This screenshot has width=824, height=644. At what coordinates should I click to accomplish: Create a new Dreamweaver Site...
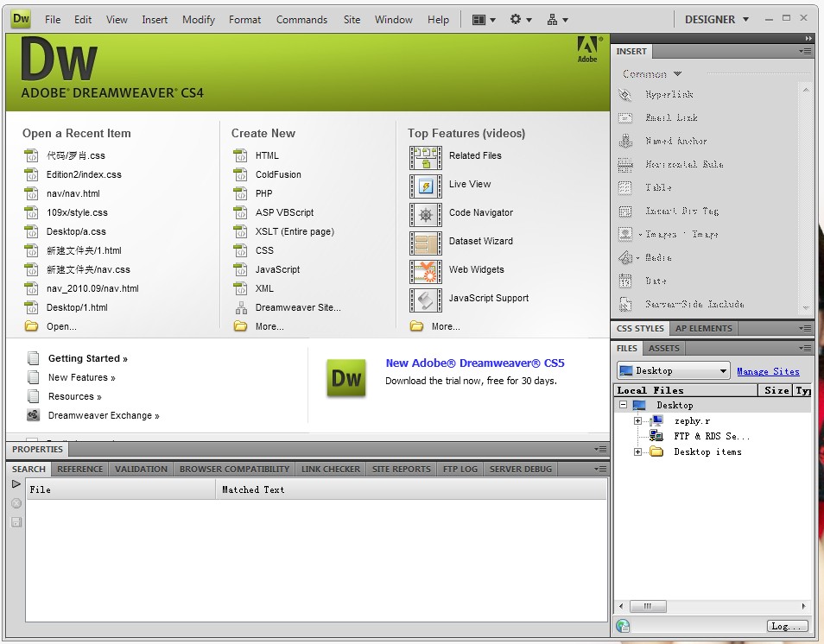pyautogui.click(x=298, y=307)
